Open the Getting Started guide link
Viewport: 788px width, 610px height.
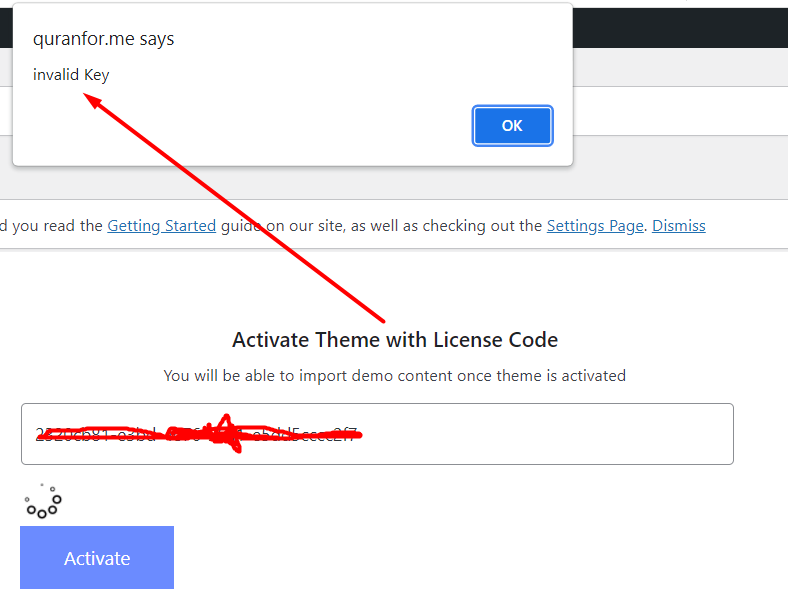coord(161,226)
